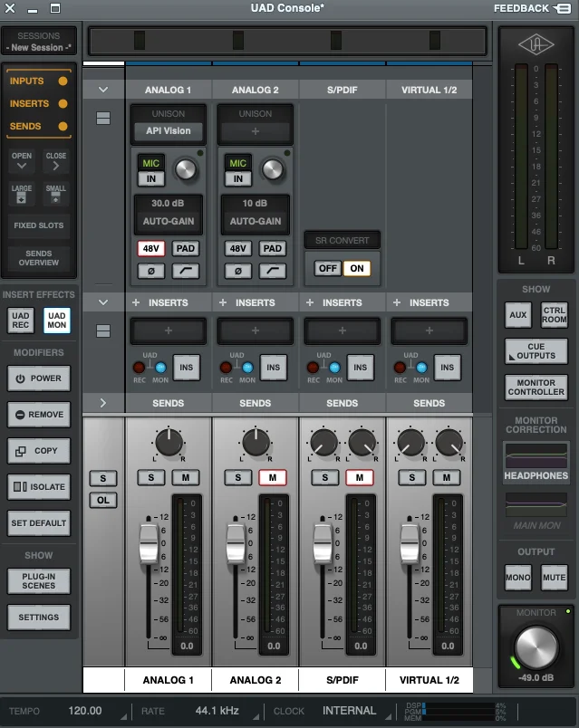Click the Power modifier button
This screenshot has width=579, height=728.
pos(39,378)
